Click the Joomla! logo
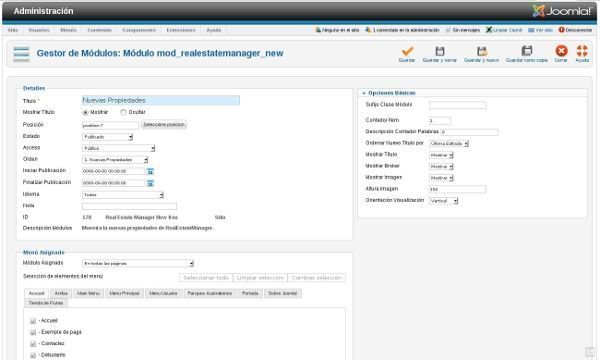The width and height of the screenshot is (600, 360). click(x=562, y=11)
